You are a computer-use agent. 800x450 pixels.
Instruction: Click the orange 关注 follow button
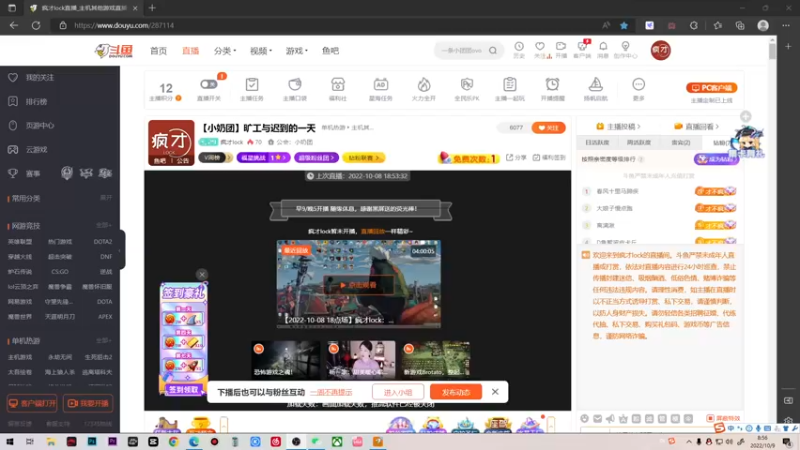coord(548,128)
